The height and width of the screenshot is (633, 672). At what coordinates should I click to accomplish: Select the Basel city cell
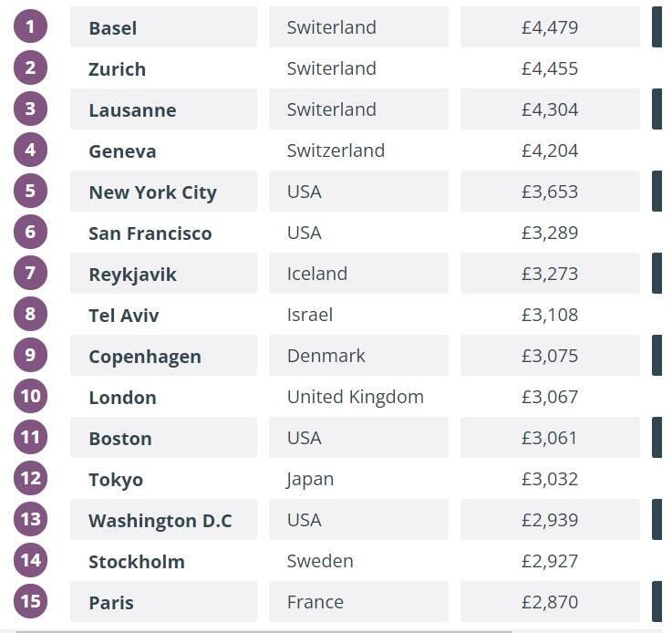(164, 27)
